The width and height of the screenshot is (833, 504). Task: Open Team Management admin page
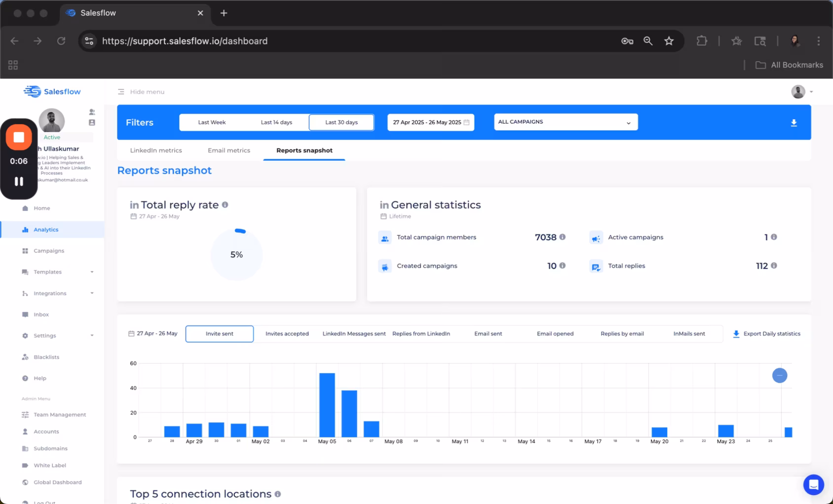(60, 415)
